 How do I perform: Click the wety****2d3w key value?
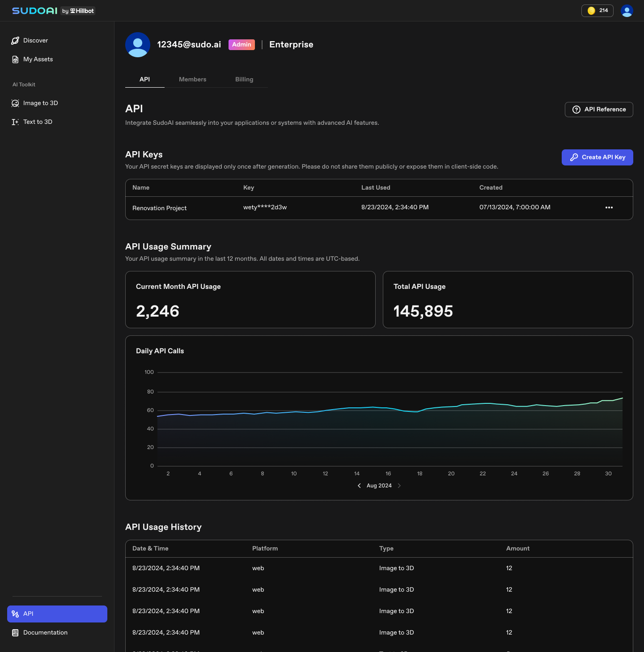[265, 207]
